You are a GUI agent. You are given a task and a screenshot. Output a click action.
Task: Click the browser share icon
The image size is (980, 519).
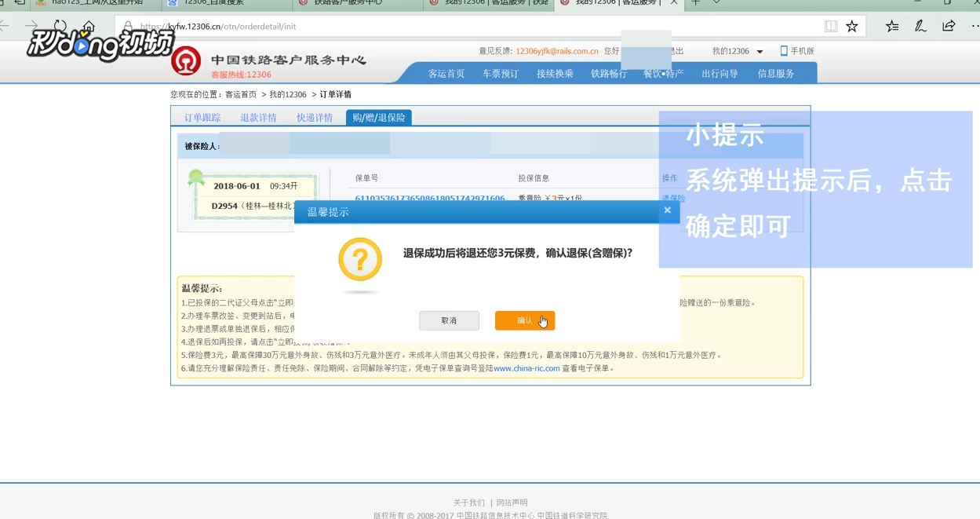coord(949,27)
